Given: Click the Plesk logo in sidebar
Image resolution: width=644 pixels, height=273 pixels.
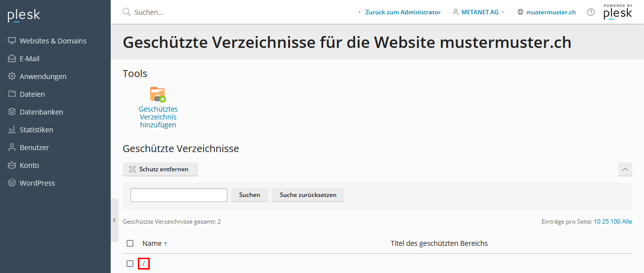Looking at the screenshot, I should click(x=24, y=15).
